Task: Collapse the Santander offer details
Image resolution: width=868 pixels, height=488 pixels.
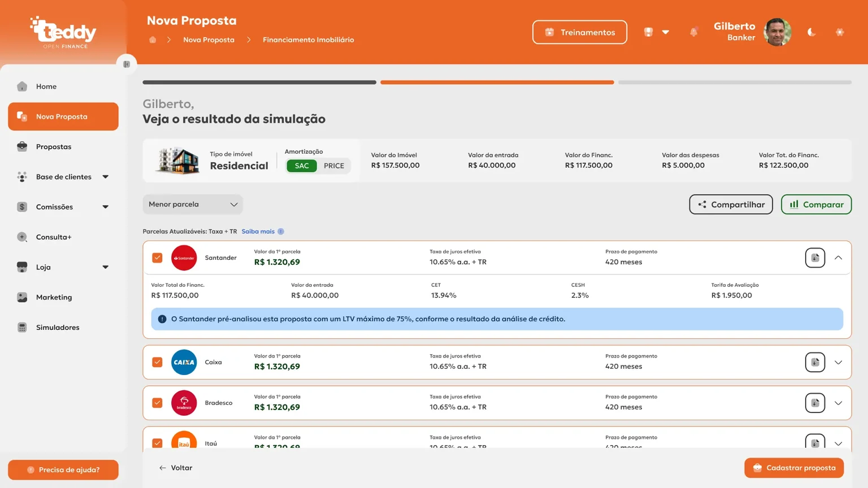Action: [838, 258]
